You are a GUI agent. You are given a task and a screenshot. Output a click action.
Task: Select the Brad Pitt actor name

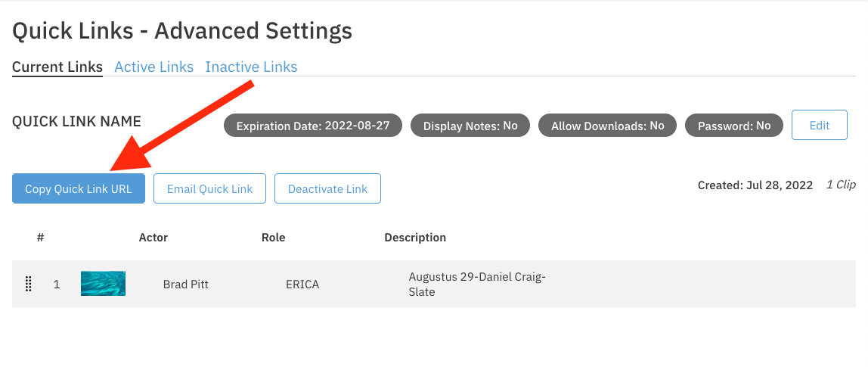[x=185, y=285]
